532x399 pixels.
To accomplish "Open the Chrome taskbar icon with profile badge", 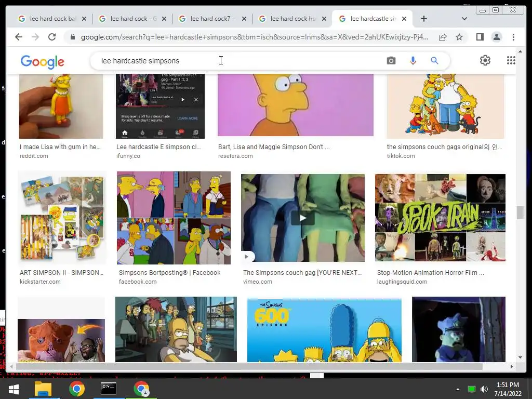I will [x=141, y=389].
